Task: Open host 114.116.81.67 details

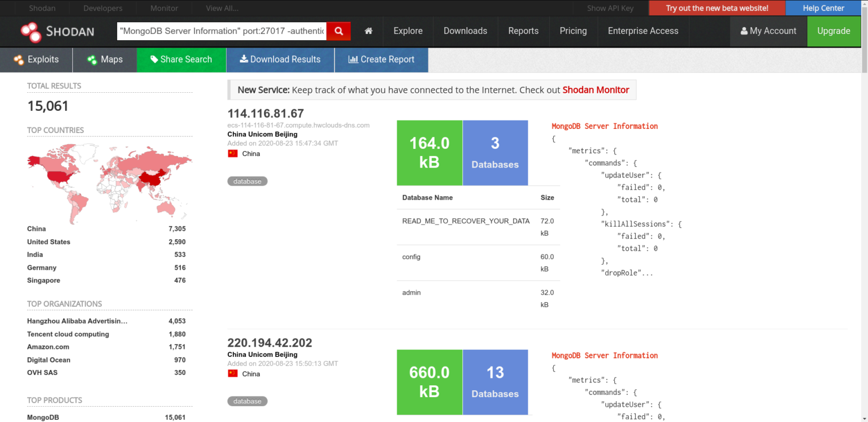Action: click(x=266, y=113)
